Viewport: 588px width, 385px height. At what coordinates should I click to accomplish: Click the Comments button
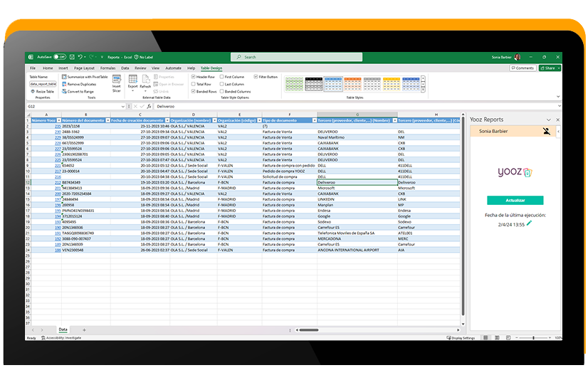point(522,68)
